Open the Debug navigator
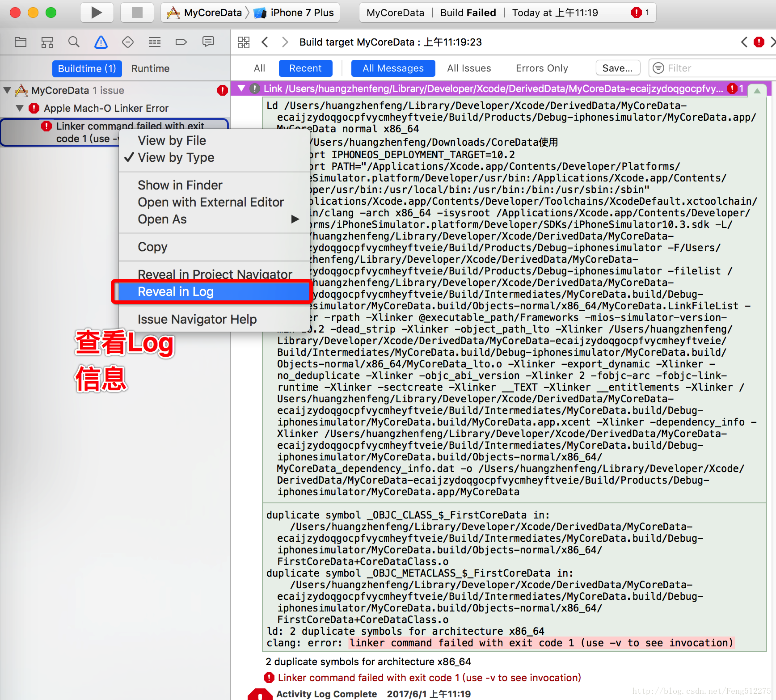Viewport: 776px width, 700px height. 155,42
